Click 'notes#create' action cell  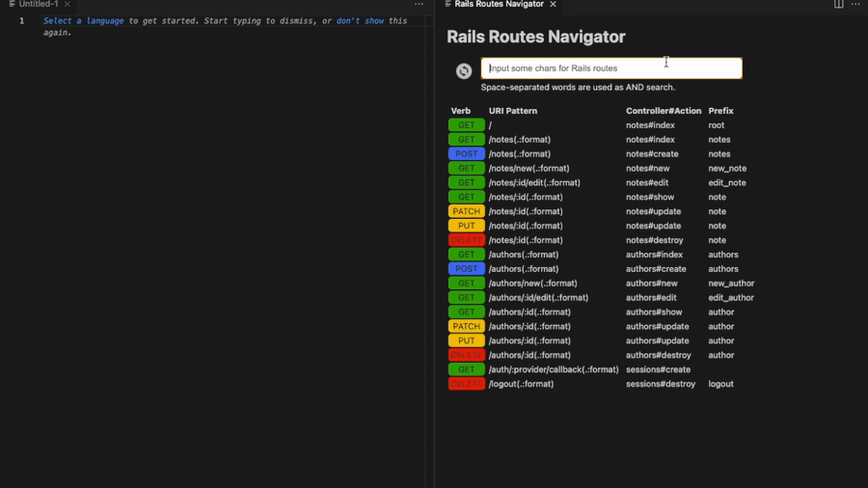coord(652,153)
